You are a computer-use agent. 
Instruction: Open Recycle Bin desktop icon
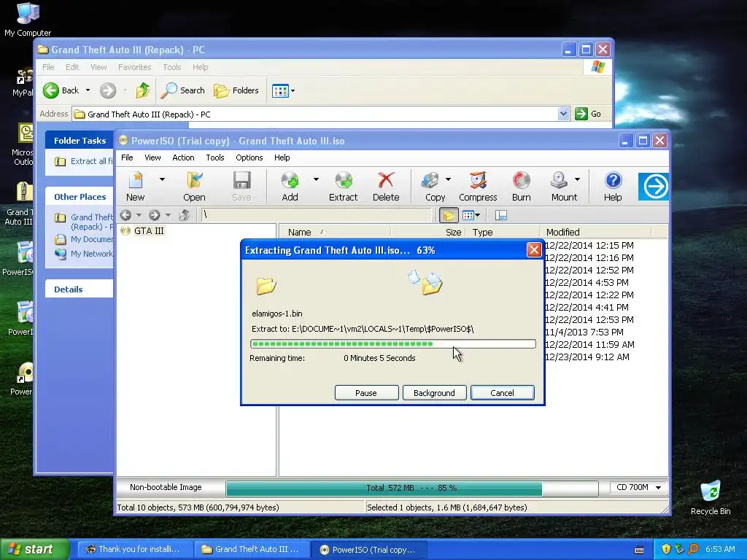tap(711, 498)
